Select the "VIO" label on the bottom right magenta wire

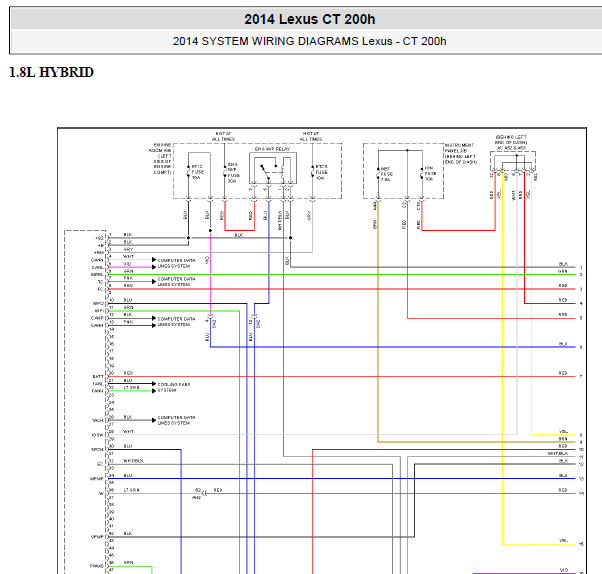pyautogui.click(x=564, y=570)
